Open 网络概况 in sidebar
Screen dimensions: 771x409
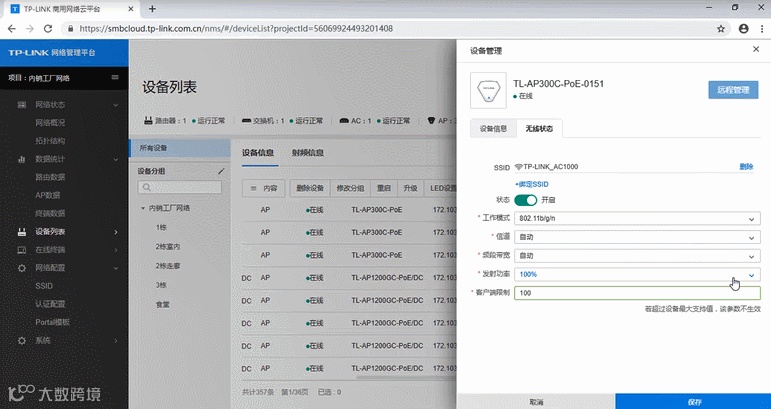50,123
